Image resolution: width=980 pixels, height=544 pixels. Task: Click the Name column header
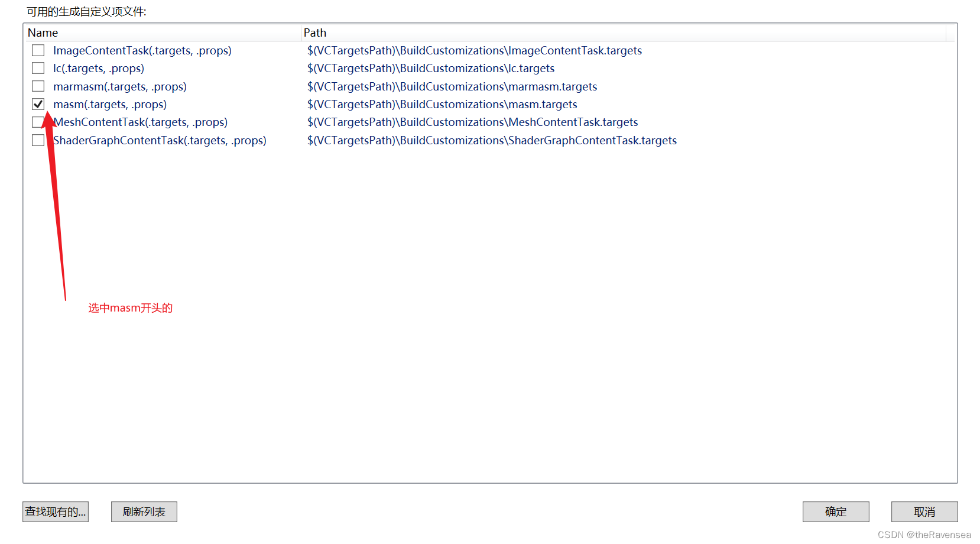click(43, 33)
